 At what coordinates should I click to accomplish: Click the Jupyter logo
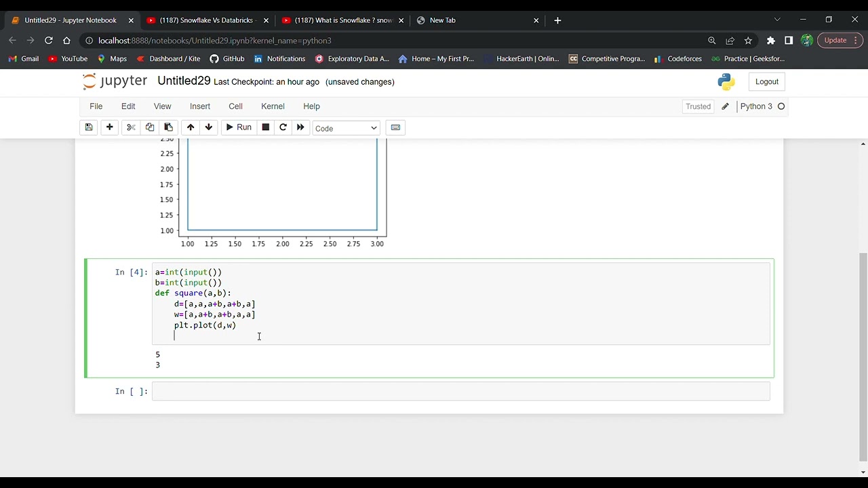click(x=115, y=81)
